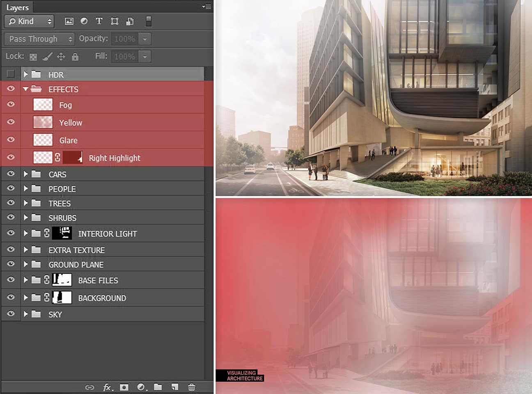
Task: Select the BACKGROUND group mask thumbnail
Action: pos(62,298)
